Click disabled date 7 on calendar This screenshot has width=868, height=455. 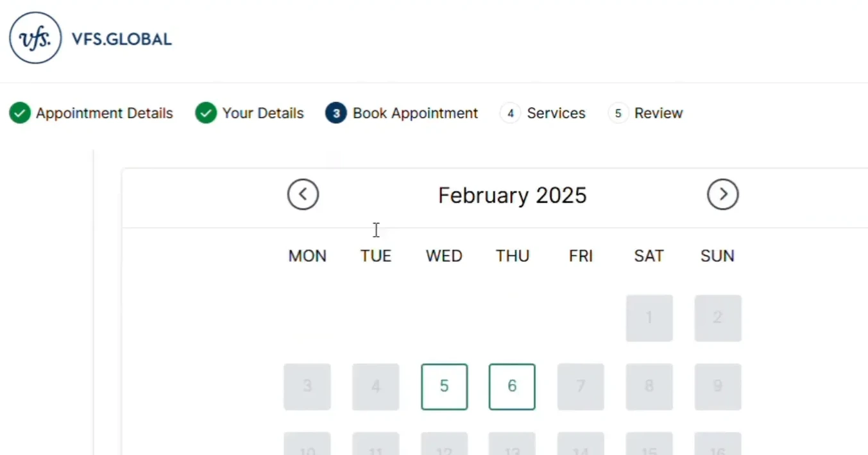[581, 386]
